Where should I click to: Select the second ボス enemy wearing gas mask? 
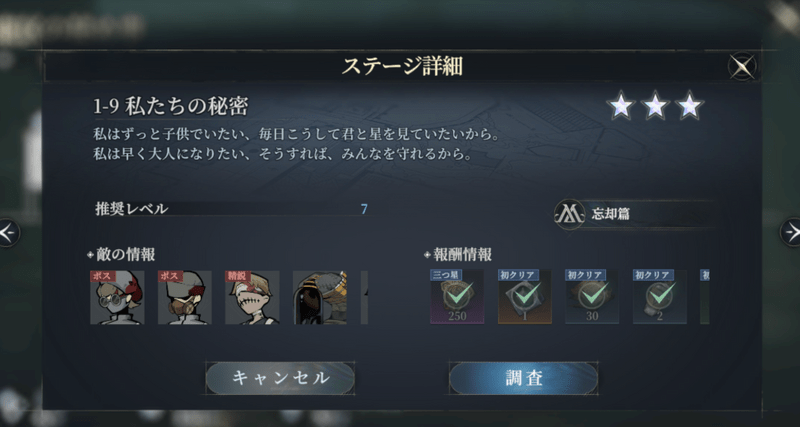pyautogui.click(x=185, y=297)
